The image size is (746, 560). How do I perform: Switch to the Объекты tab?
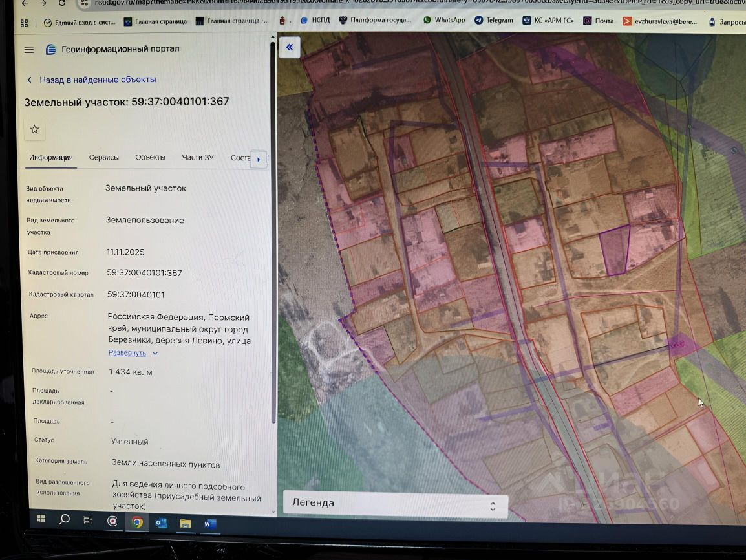pyautogui.click(x=151, y=158)
